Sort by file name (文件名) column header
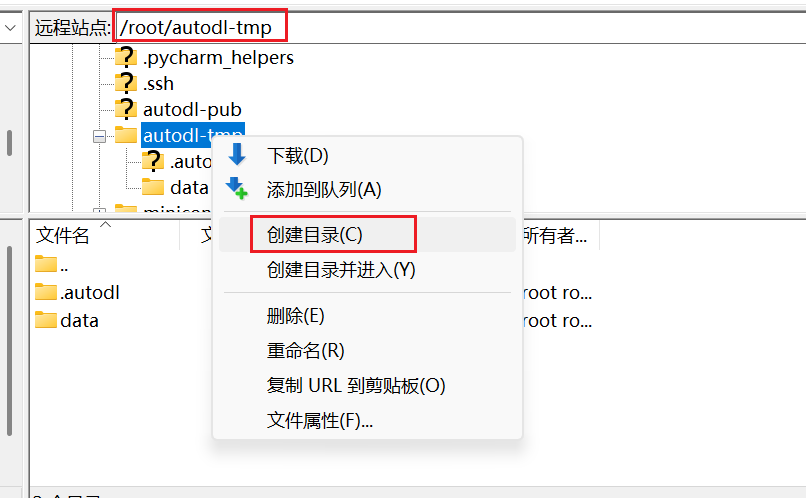Screen dimensions: 806x498 (x=104, y=235)
